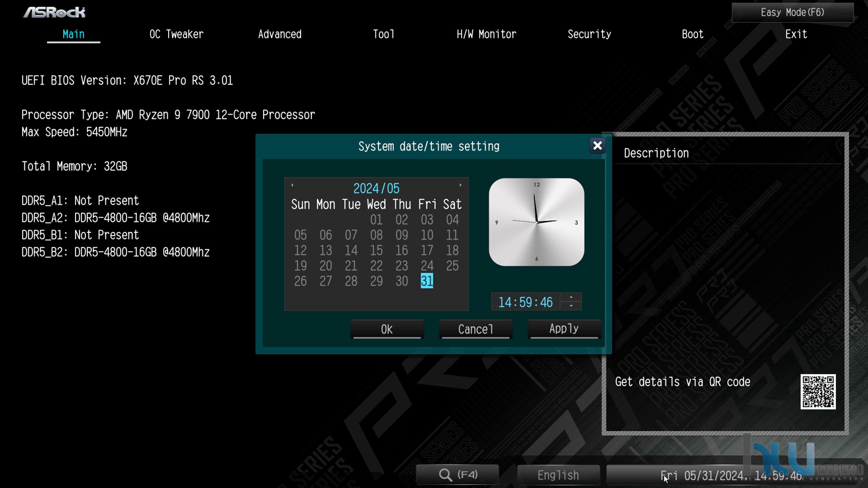Select day 03 in the calendar
The height and width of the screenshot is (488, 868).
point(427,220)
